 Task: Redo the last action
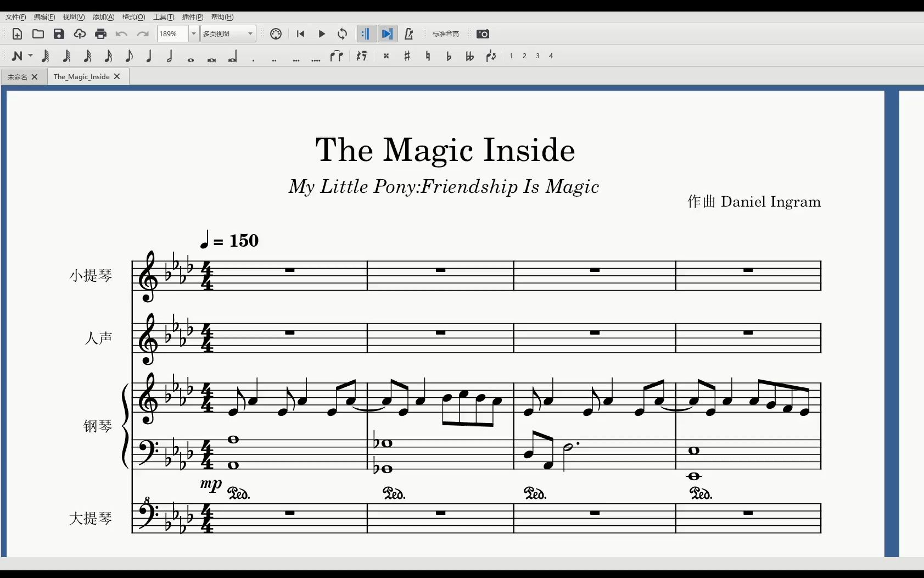coord(143,34)
